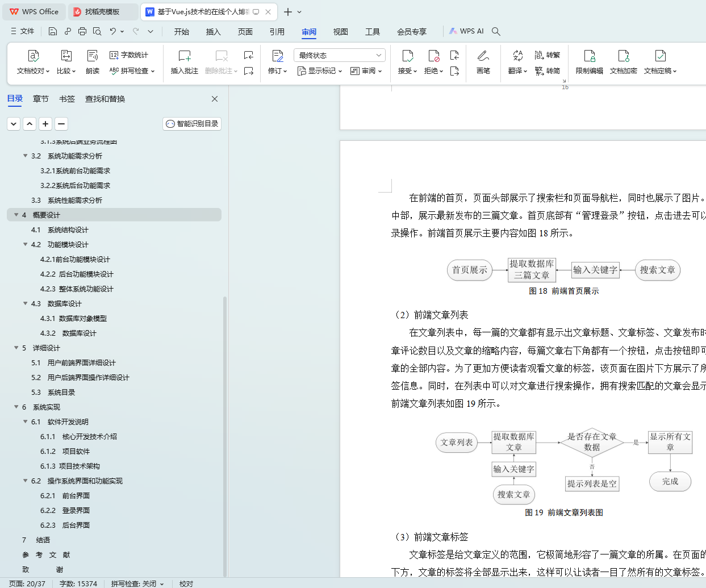Convert text with 转繁 button
Screen dimensions: 706x588
point(548,55)
